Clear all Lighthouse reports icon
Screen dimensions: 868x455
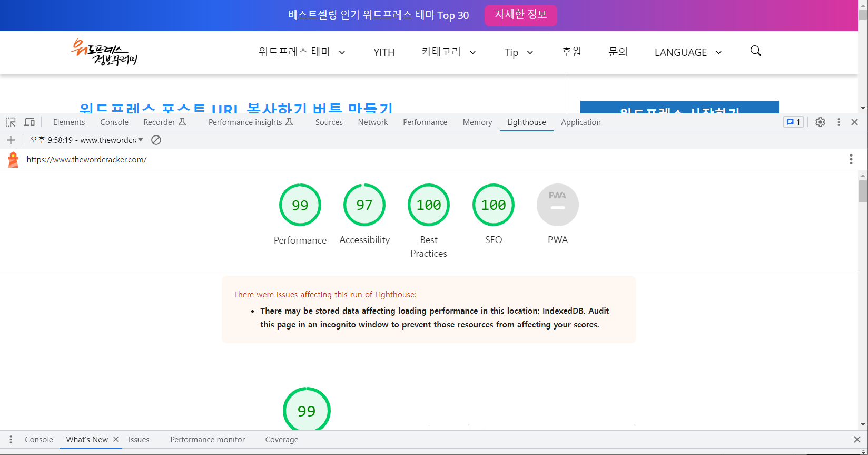point(156,140)
